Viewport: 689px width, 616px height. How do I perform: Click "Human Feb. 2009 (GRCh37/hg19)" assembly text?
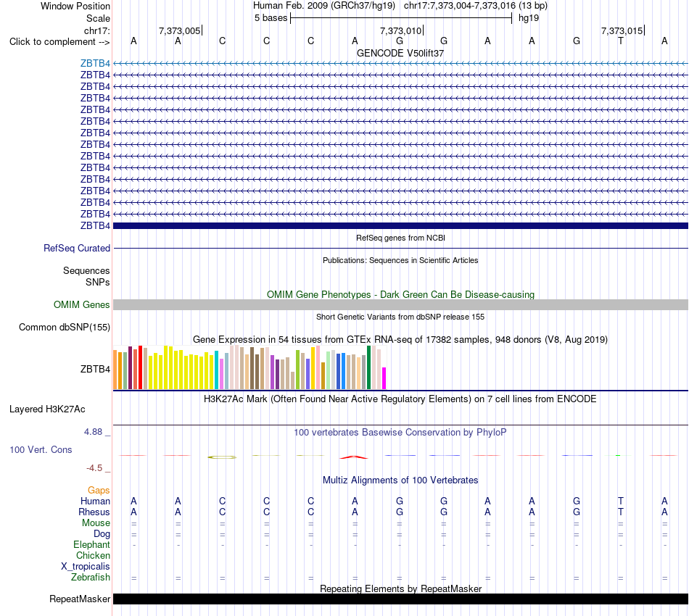point(324,6)
